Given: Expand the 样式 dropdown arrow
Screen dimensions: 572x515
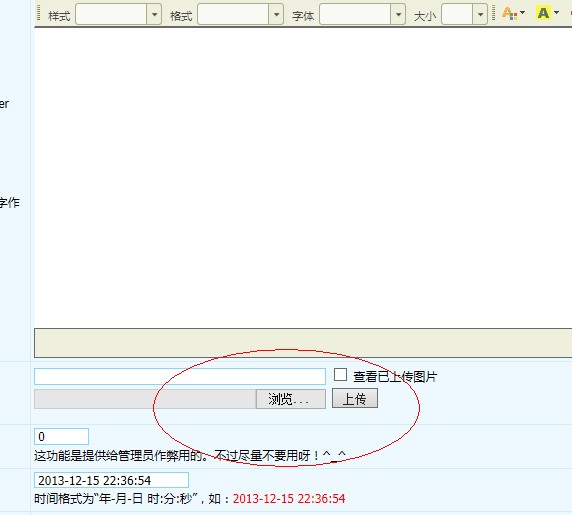Looking at the screenshot, I should 154,15.
